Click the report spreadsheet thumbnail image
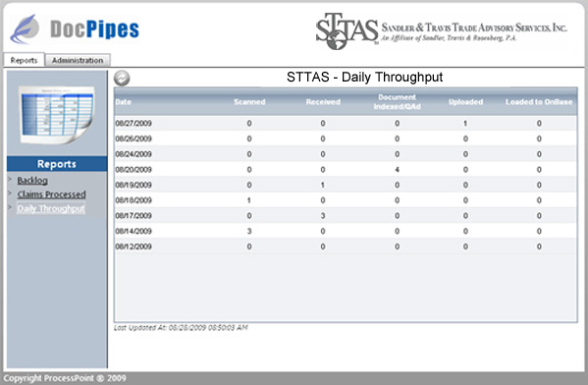The image size is (588, 385). point(57,115)
